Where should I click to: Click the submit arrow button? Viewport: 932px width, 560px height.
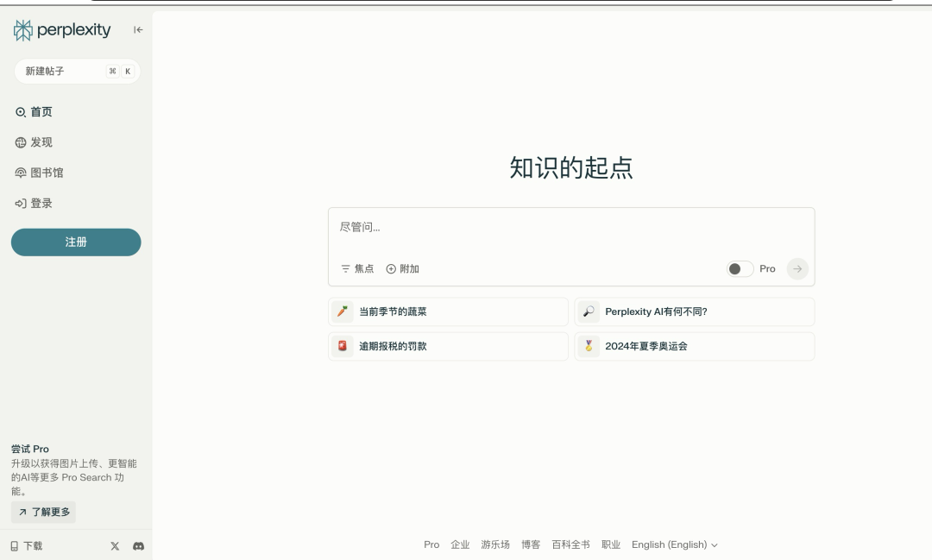797,269
